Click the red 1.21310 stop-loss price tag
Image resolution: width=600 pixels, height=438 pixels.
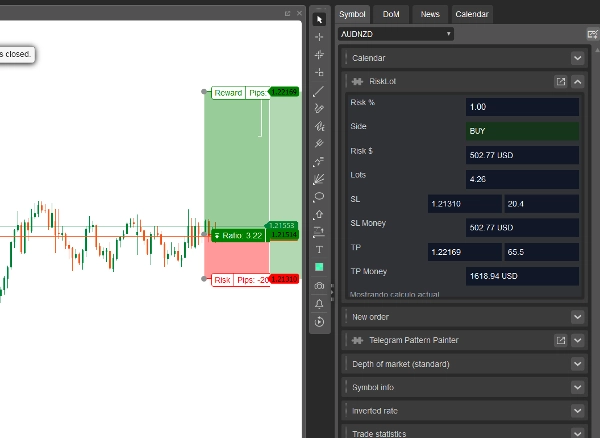coord(284,279)
